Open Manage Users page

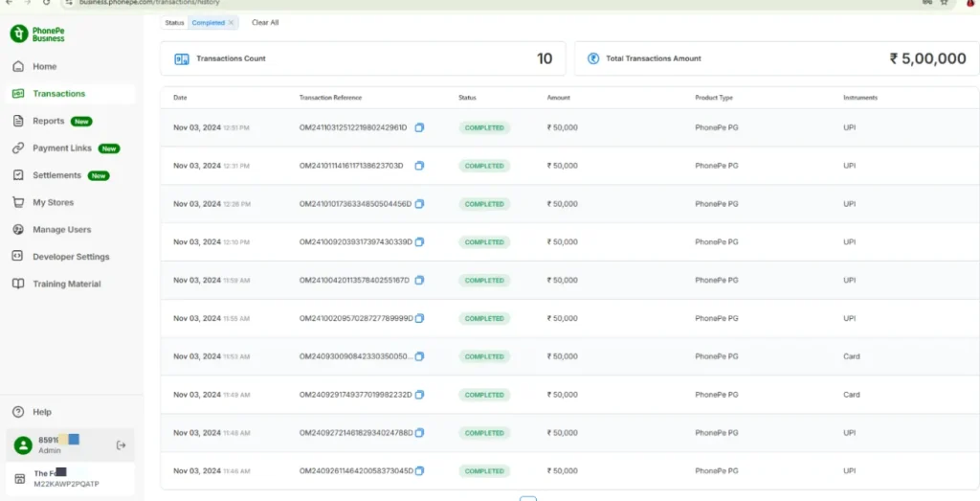click(x=61, y=230)
